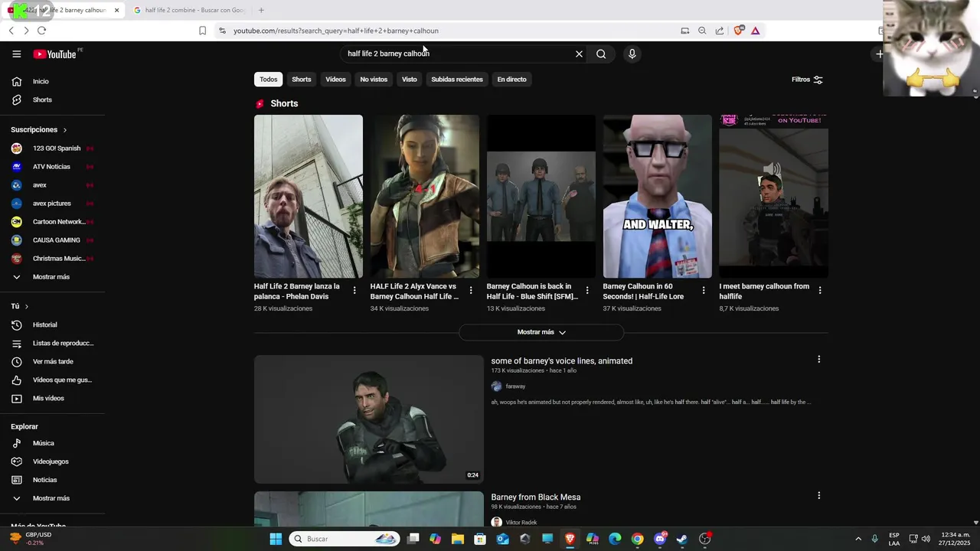The height and width of the screenshot is (551, 980).
Task: Select the Vídeos filter chip
Action: pyautogui.click(x=335, y=80)
